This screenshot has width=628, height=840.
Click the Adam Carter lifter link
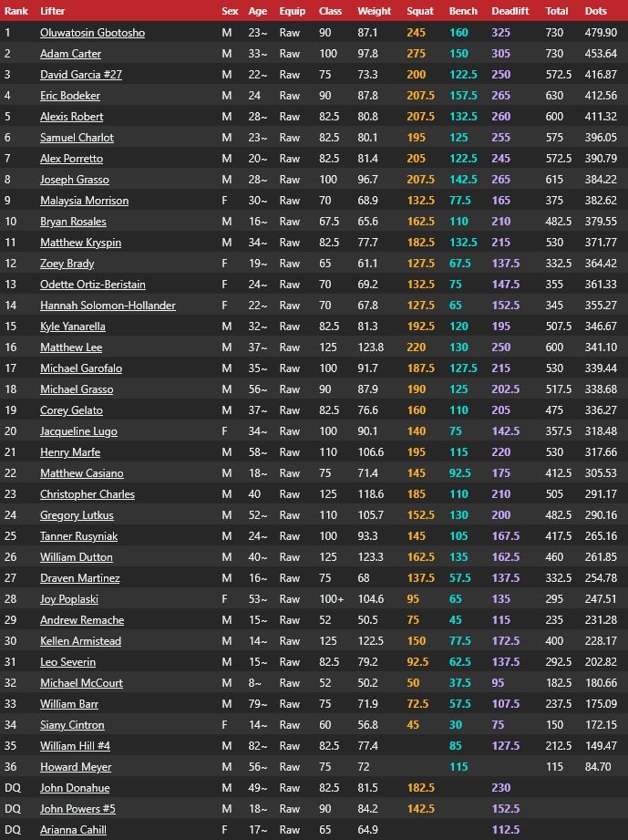(x=70, y=54)
